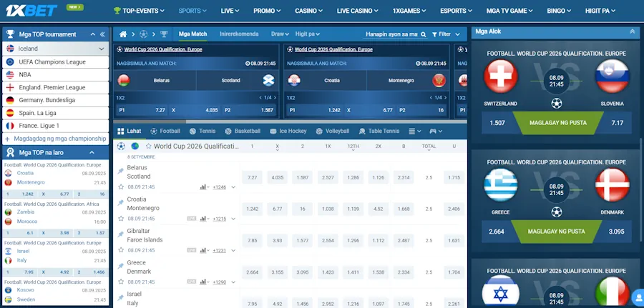
Task: Open the UEFA Champions League tournament
Action: (x=55, y=62)
